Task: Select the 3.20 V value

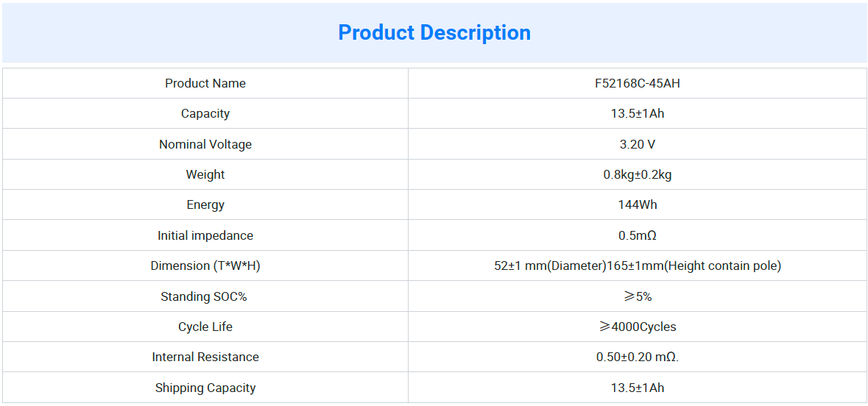Action: pyautogui.click(x=638, y=144)
